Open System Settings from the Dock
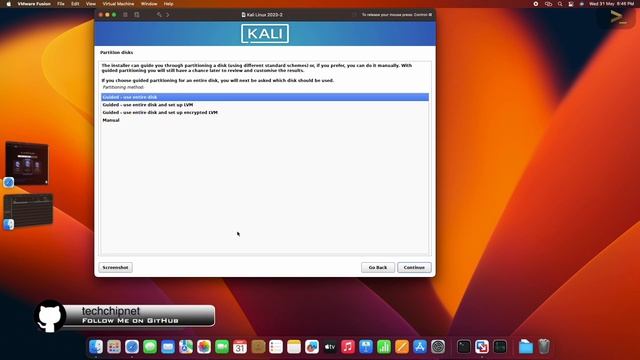640x360 pixels. coord(438,347)
